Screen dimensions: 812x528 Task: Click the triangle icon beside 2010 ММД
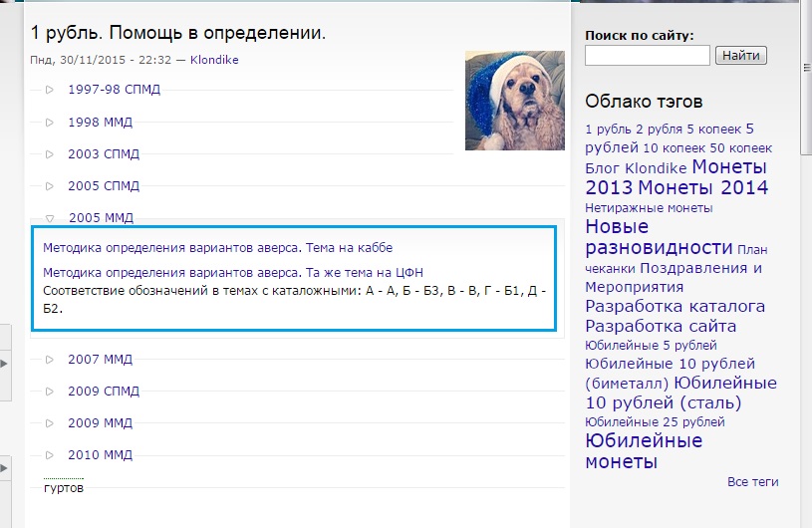(50, 455)
